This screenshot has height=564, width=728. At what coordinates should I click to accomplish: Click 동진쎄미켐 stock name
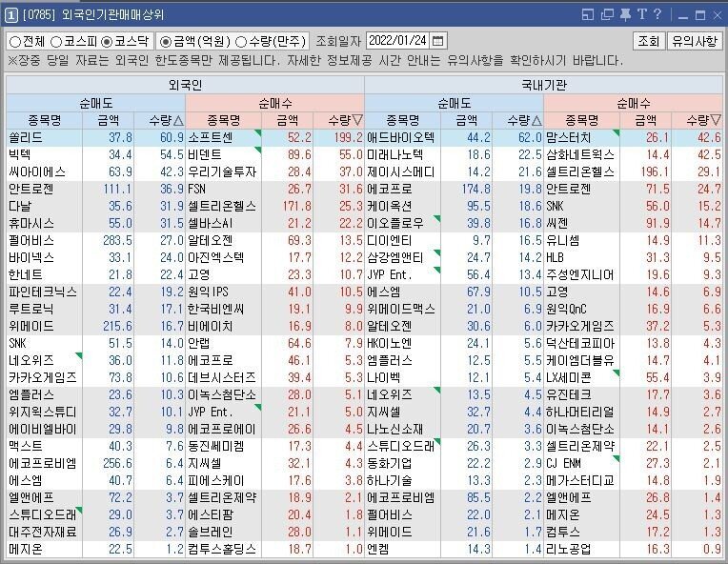pyautogui.click(x=216, y=446)
